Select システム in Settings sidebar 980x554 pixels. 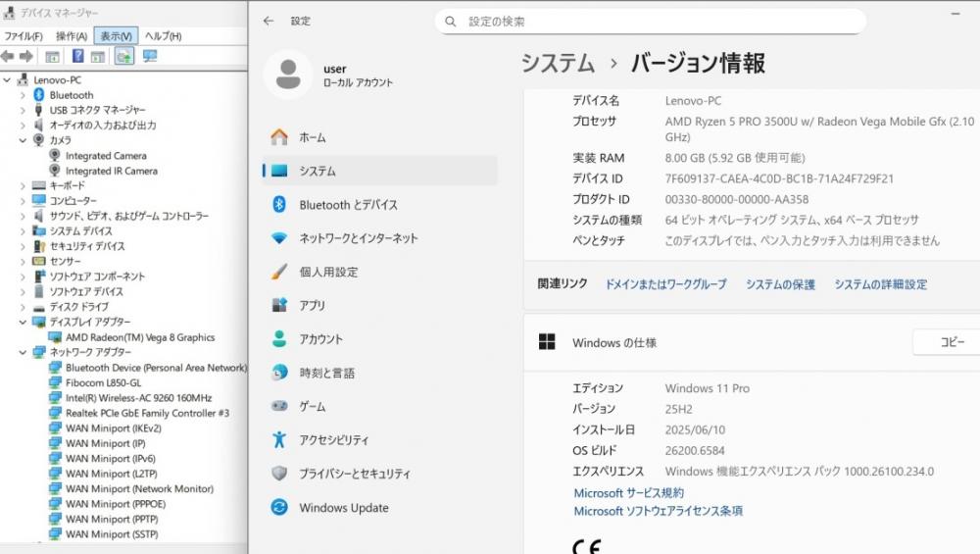[380, 171]
